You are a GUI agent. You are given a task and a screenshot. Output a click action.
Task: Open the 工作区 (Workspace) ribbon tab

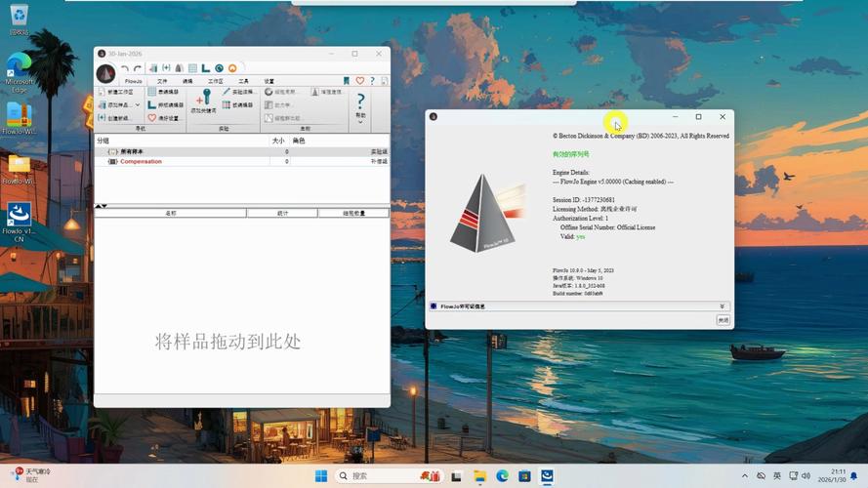(216, 81)
